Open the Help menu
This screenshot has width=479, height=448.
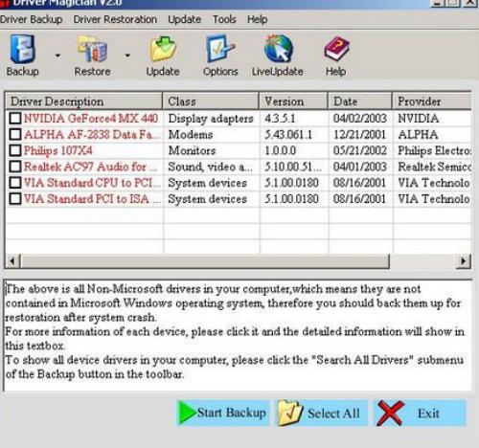[257, 19]
